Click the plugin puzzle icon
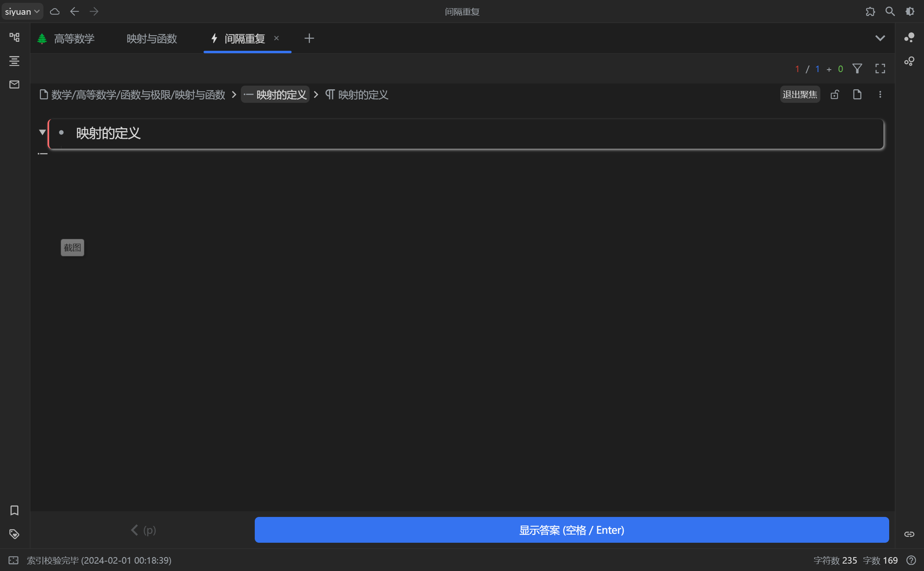This screenshot has height=571, width=924. click(x=870, y=11)
